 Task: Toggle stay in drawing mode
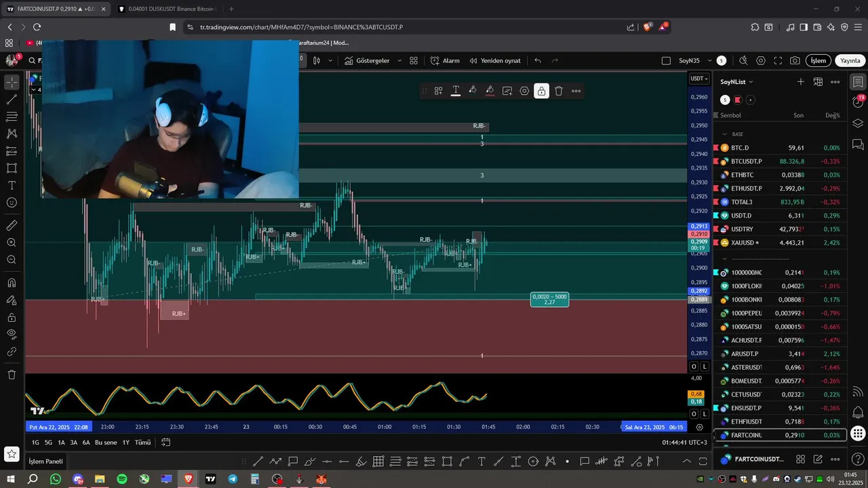tap(12, 300)
